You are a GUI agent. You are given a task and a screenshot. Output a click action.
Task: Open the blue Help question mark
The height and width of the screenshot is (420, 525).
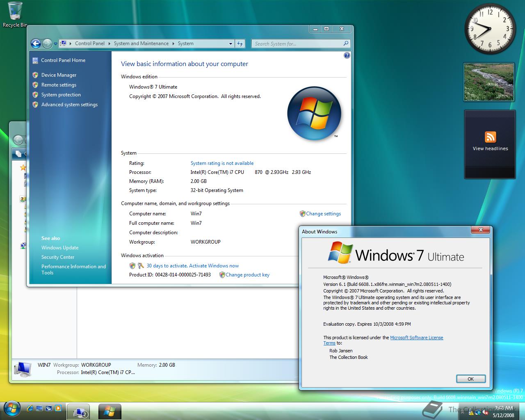[347, 55]
